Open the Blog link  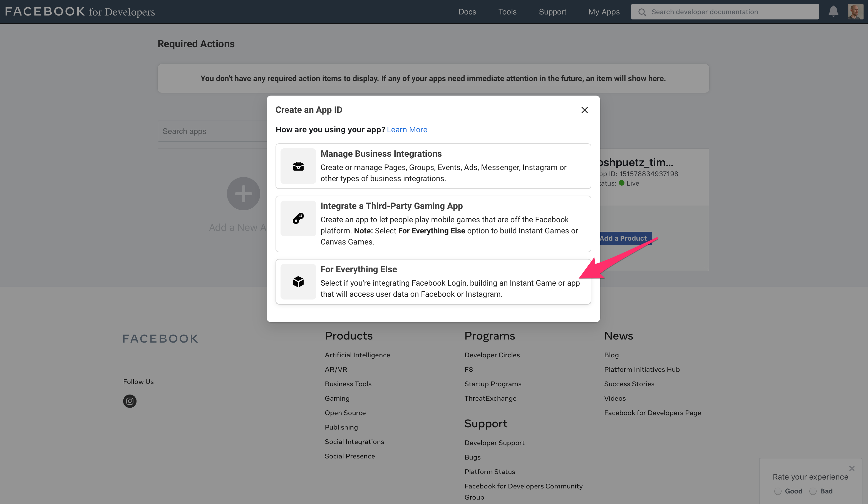pyautogui.click(x=611, y=355)
